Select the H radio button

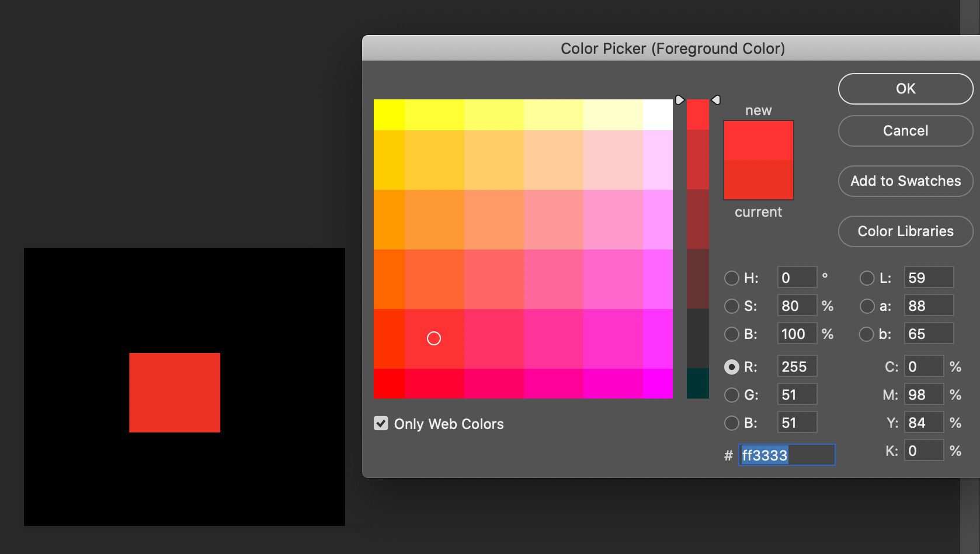(731, 278)
